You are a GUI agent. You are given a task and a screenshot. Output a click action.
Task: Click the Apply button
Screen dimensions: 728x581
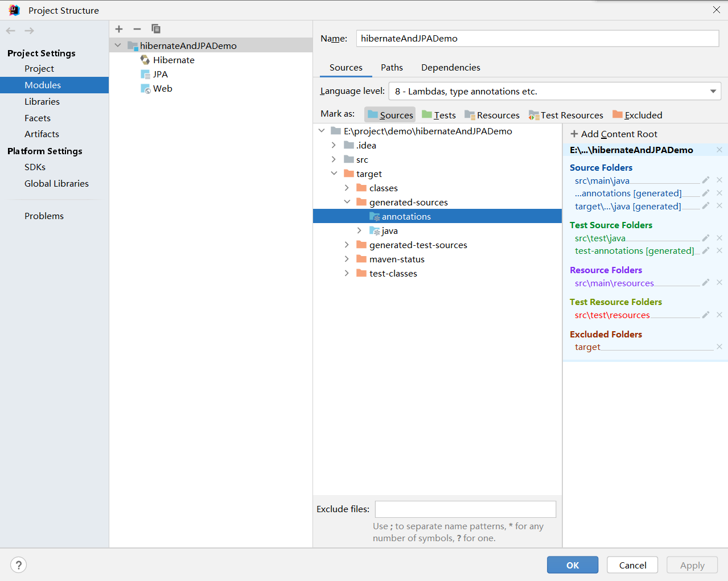click(x=692, y=565)
